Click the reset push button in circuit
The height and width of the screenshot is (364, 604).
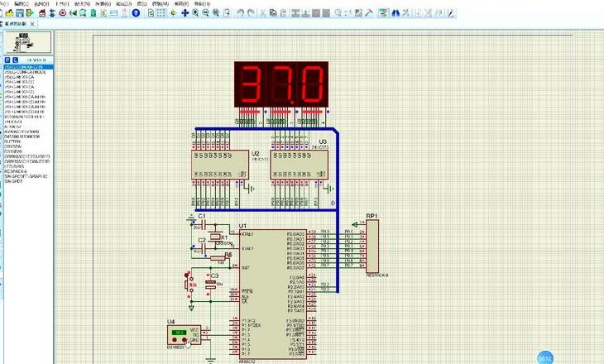click(x=190, y=285)
